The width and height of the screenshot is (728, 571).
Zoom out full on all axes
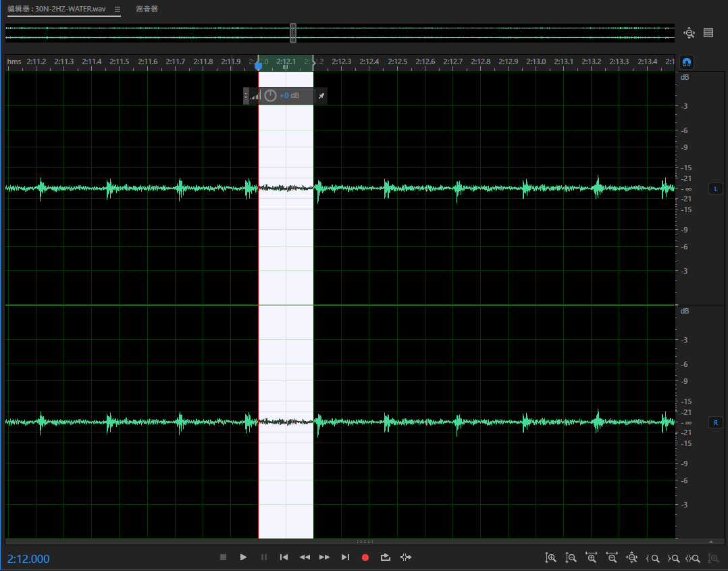click(x=632, y=558)
